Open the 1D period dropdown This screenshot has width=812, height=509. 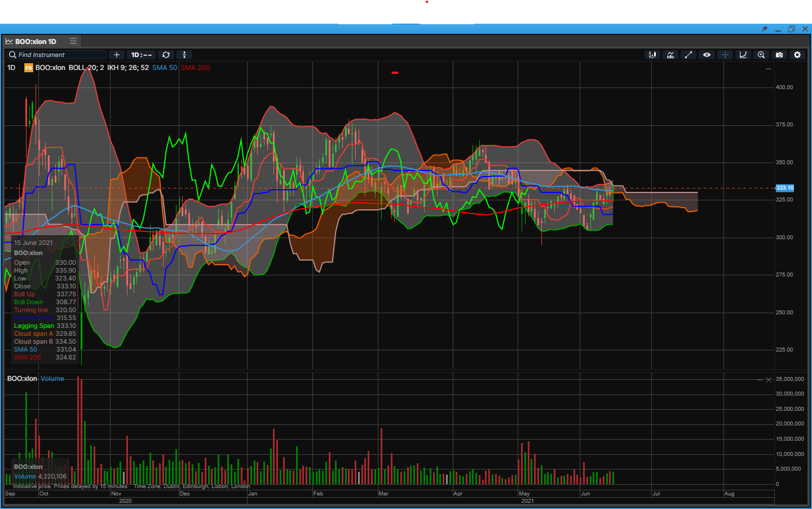(141, 55)
